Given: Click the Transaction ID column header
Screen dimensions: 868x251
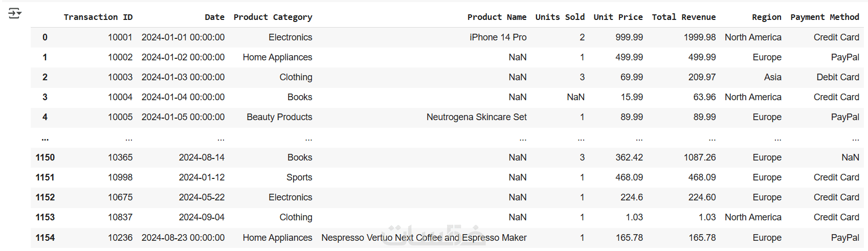Looking at the screenshot, I should click(x=98, y=17).
